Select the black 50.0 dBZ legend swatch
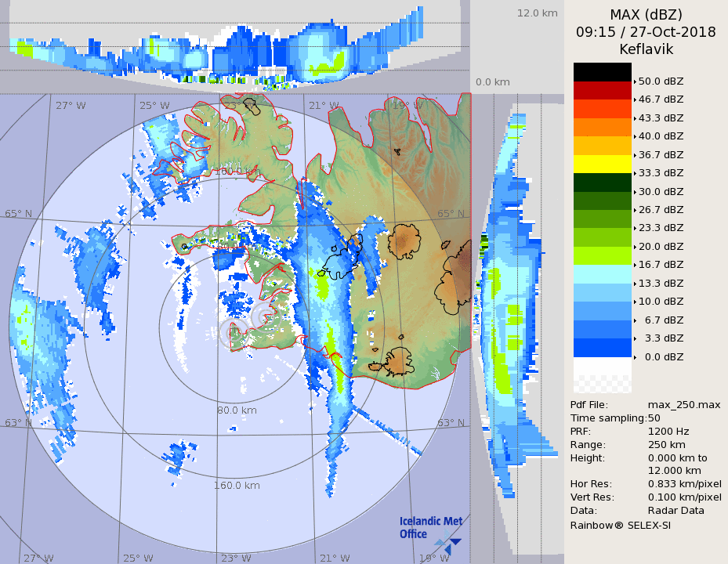This screenshot has height=564, width=728. pyautogui.click(x=602, y=72)
